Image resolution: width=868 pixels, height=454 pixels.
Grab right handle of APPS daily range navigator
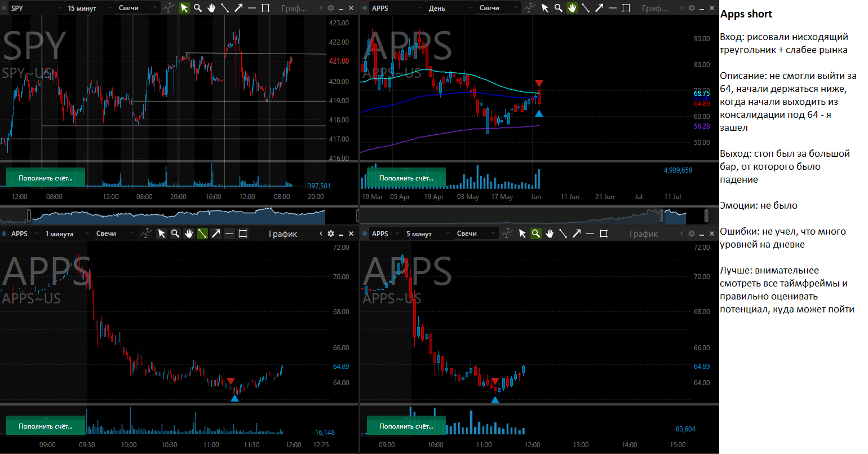[x=707, y=215]
